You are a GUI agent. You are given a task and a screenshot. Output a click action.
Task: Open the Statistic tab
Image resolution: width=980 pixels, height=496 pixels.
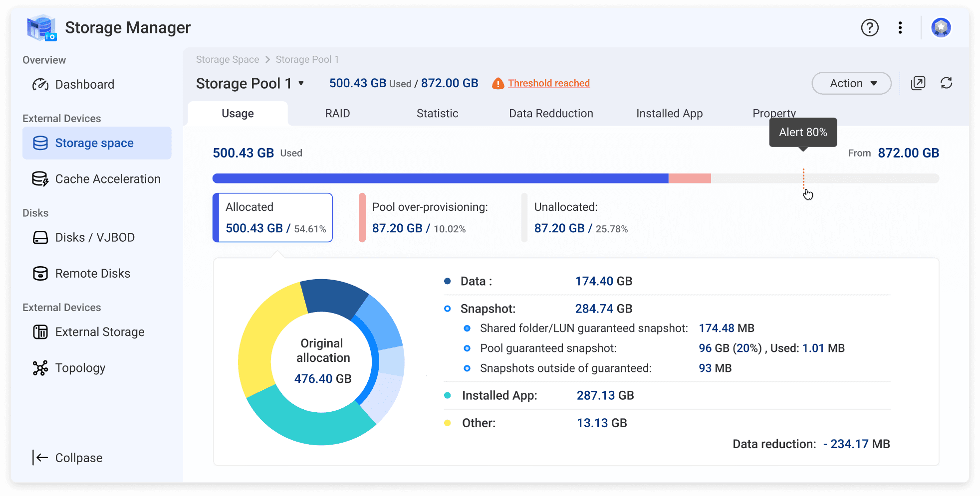pos(438,113)
